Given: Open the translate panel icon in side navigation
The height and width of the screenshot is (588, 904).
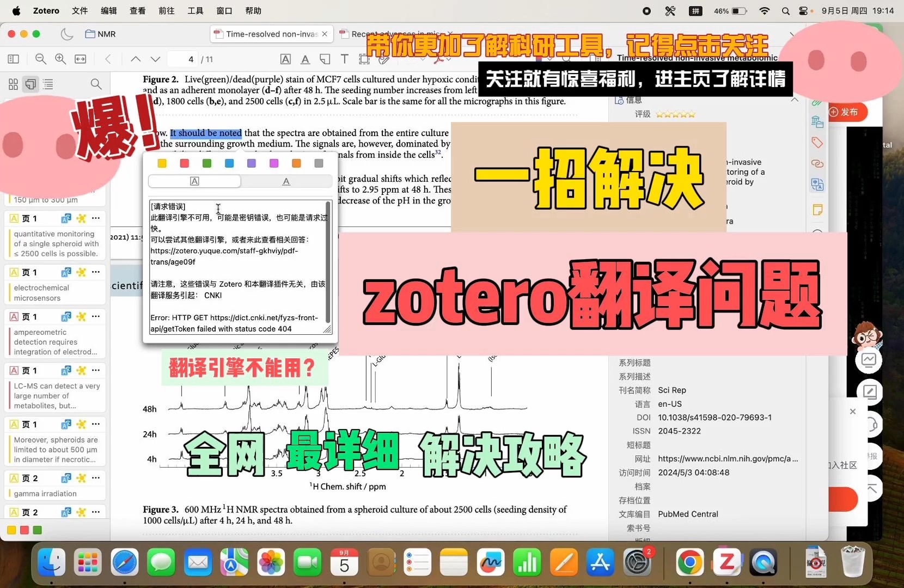Looking at the screenshot, I should coord(817,185).
